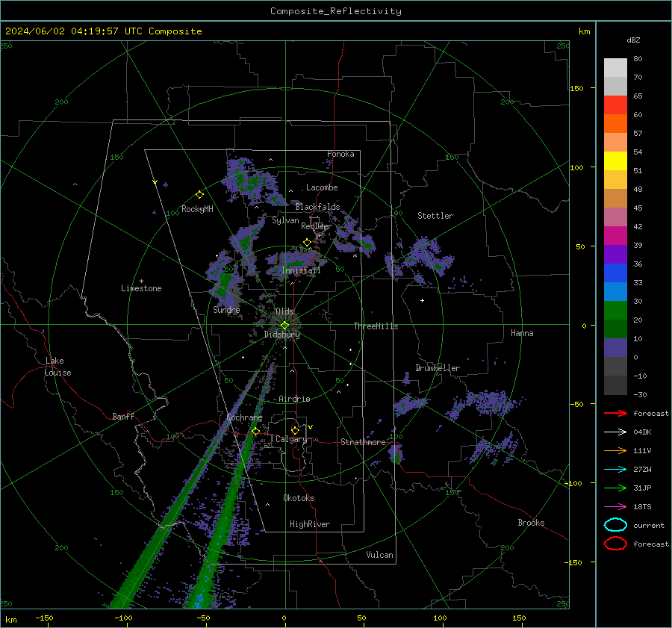672x628 pixels.
Task: Click the Strathmore town label
Action: coord(363,442)
